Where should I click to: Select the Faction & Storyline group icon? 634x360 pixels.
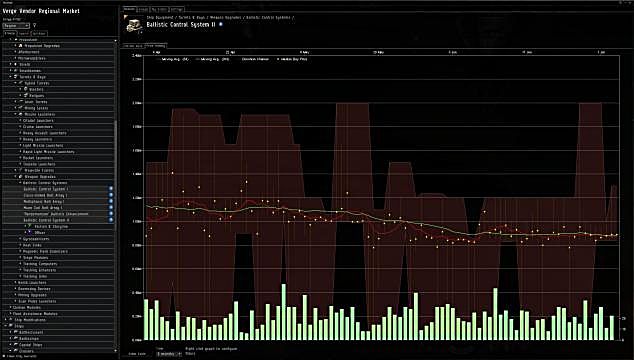(30, 227)
